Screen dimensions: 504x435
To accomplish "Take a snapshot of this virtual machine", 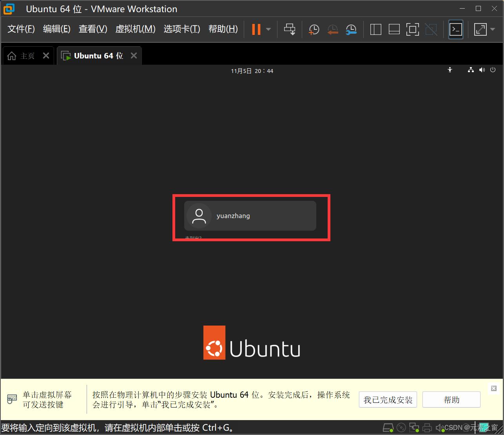I will pos(314,29).
